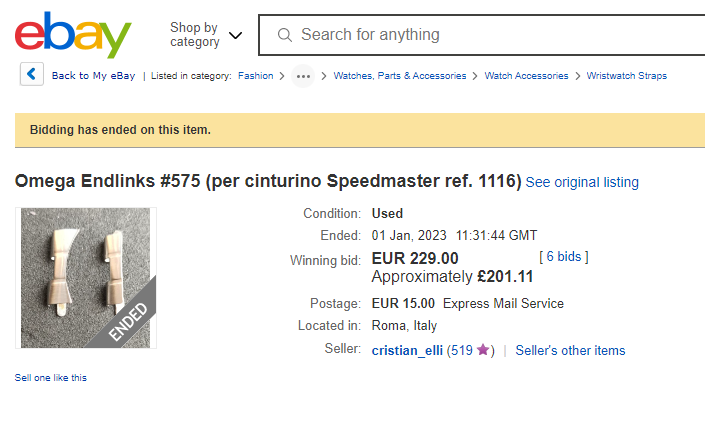Viewport: 705px width, 425px height.
Task: Open Seller's other items
Action: [570, 350]
